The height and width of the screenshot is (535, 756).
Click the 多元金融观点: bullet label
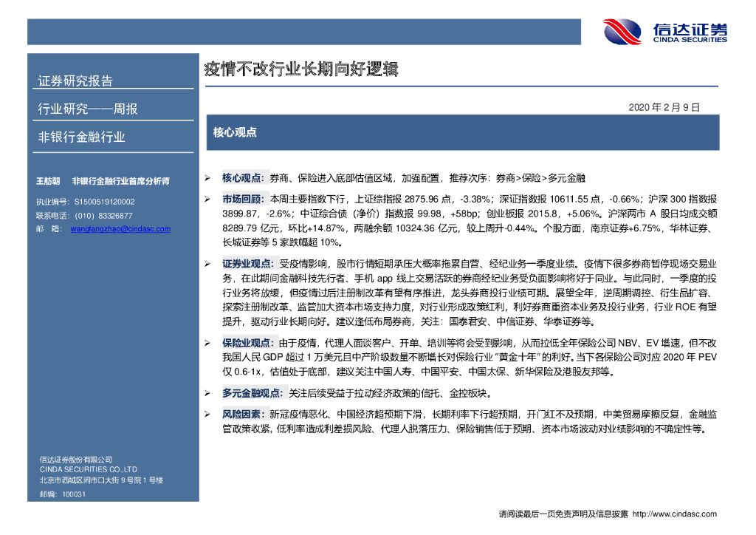point(252,393)
